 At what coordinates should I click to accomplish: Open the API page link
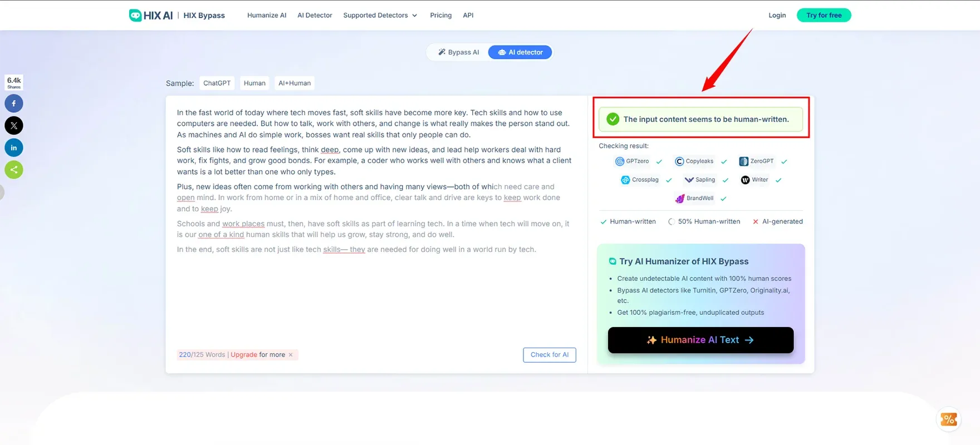[468, 15]
